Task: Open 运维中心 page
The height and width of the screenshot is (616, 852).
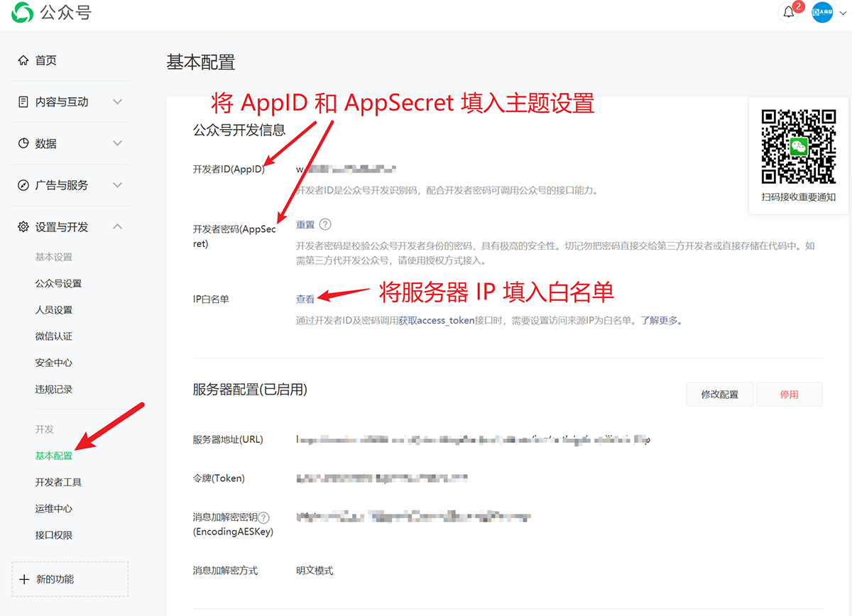Action: [54, 509]
